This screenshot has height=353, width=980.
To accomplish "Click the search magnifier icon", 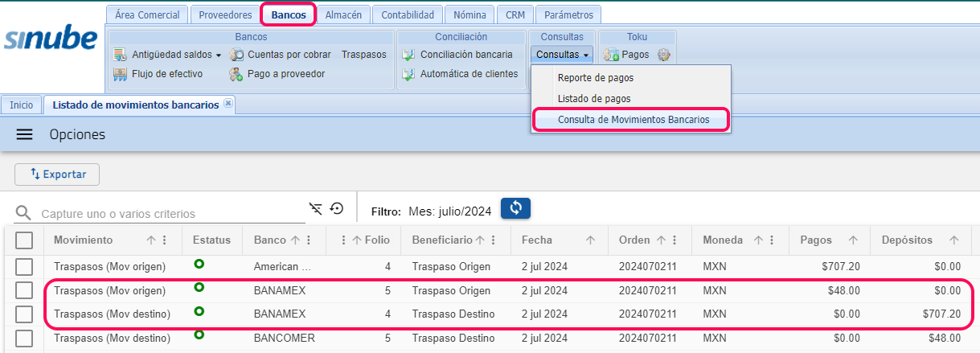I will click(24, 212).
